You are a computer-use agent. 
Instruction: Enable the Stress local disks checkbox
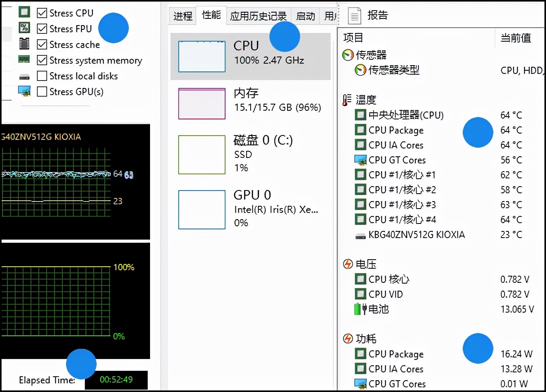[42, 75]
